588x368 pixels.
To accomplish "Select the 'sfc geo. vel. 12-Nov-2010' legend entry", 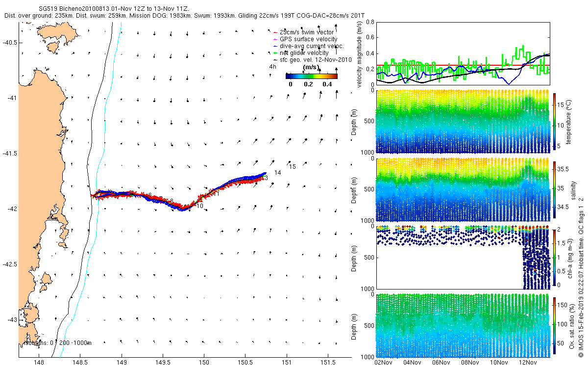I will click(312, 59).
